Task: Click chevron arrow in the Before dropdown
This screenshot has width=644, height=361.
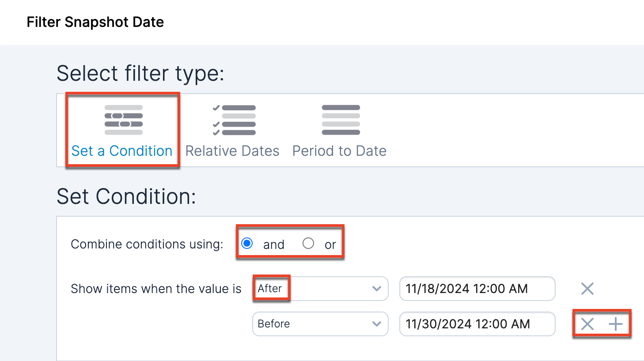Action: (x=376, y=324)
